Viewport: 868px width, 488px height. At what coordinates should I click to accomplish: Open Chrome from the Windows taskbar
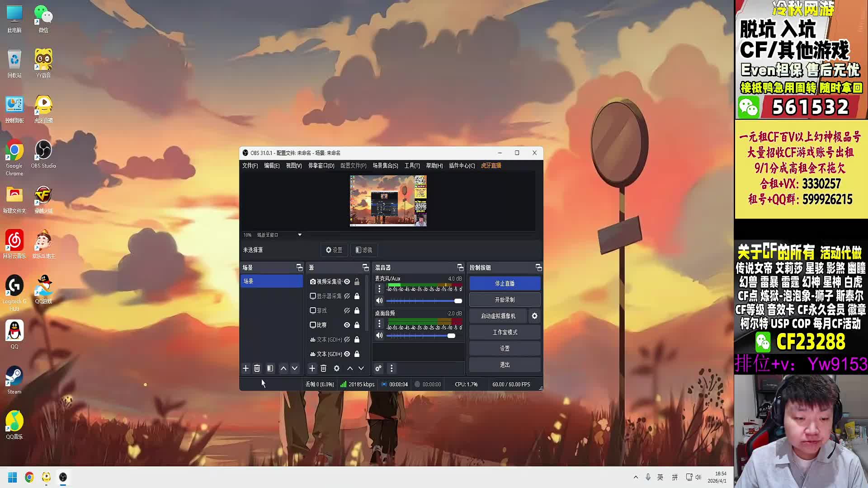[29, 477]
